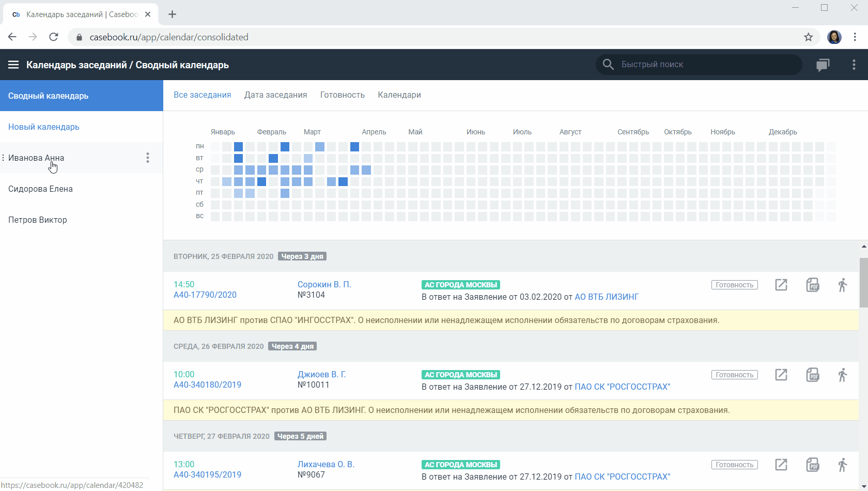Viewport: 868px width, 491px height.
Task: Open judge Сорокин В. П. link
Action: pyautogui.click(x=324, y=285)
